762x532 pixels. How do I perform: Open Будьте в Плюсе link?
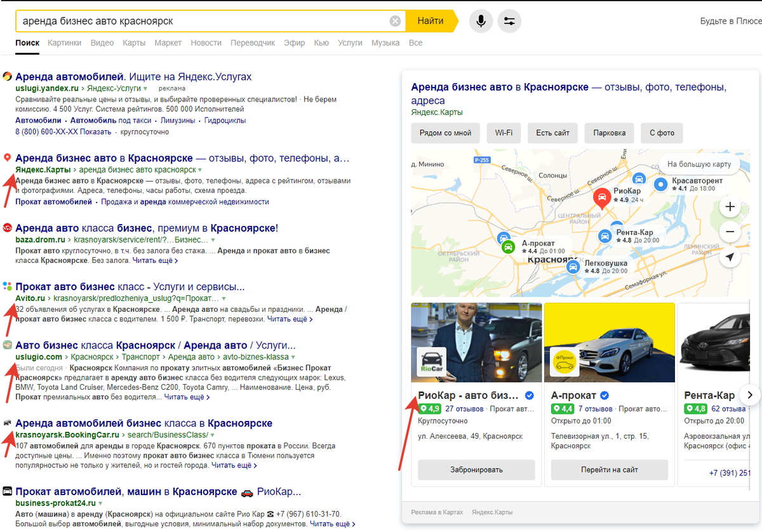[731, 21]
